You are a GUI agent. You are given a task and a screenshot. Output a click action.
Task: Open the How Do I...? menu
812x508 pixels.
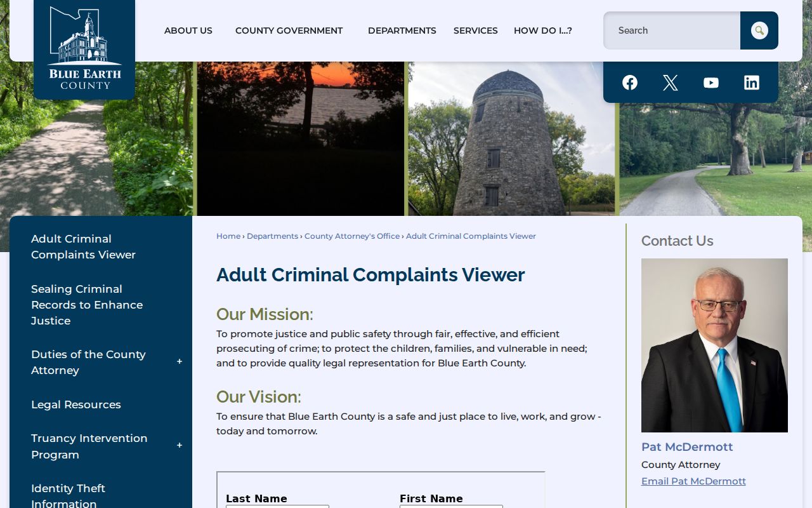click(x=543, y=30)
